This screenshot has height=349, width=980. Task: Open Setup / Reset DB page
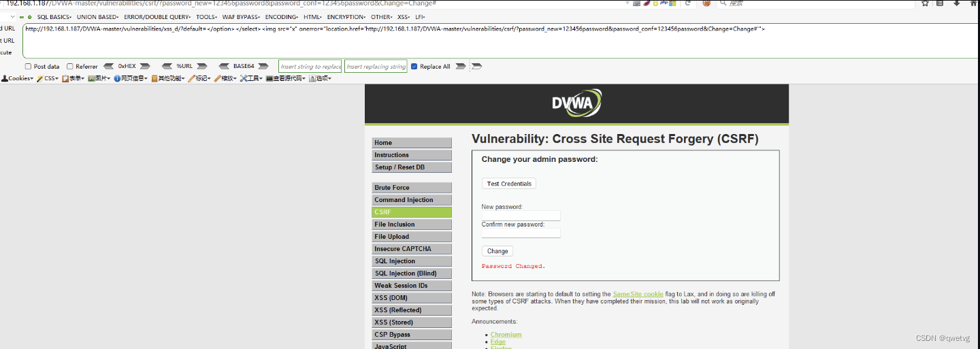(412, 167)
